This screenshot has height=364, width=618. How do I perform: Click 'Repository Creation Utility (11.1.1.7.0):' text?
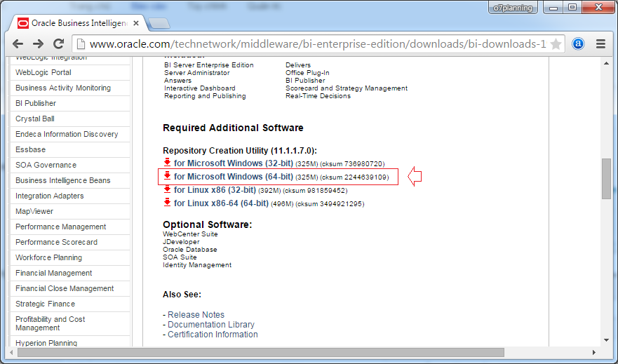click(240, 151)
